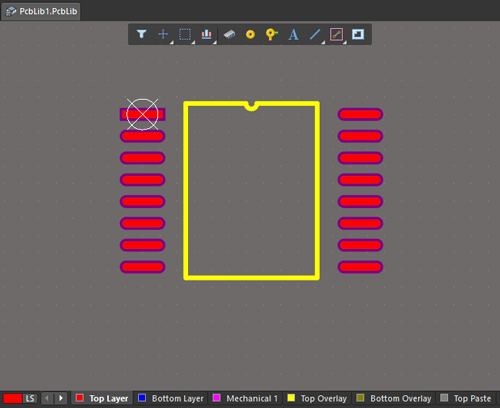Screen dimensions: 500x408
Task: Switch to the Bottom Layer tab
Action: pyautogui.click(x=171, y=398)
